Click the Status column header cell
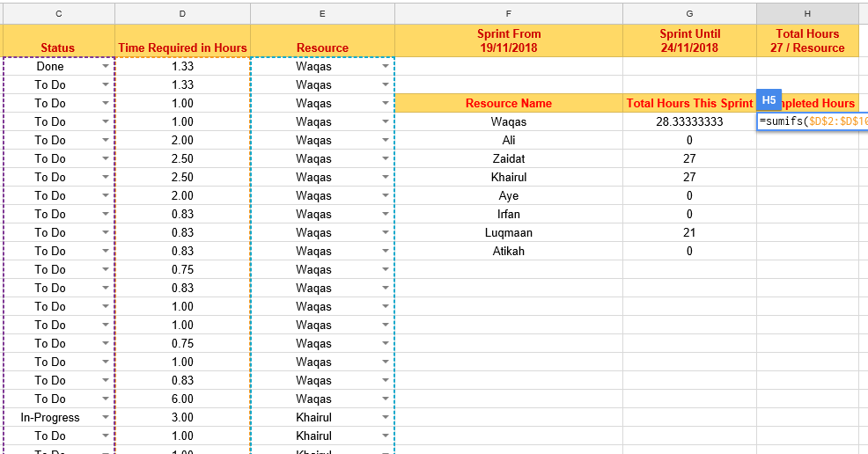This screenshot has width=868, height=454. coord(59,40)
